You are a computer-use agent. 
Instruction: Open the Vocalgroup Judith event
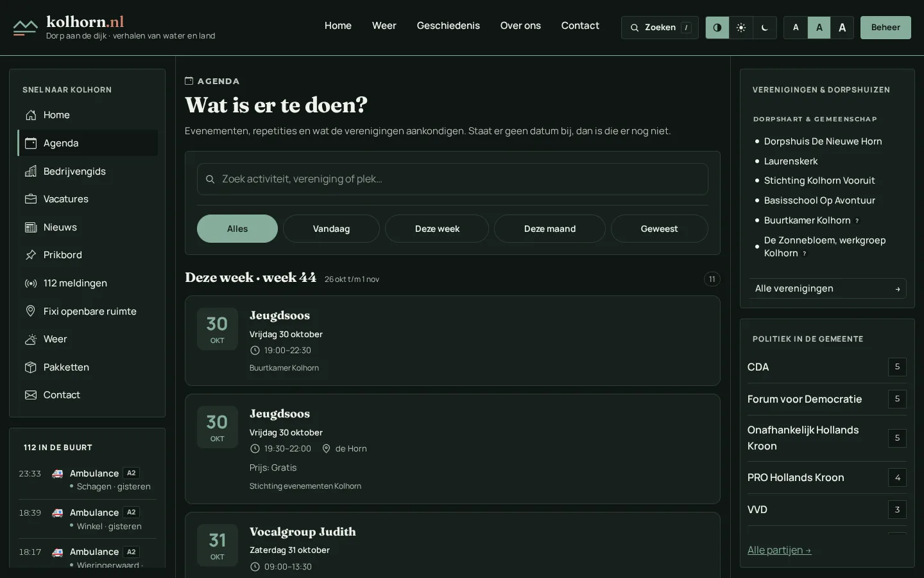point(302,532)
